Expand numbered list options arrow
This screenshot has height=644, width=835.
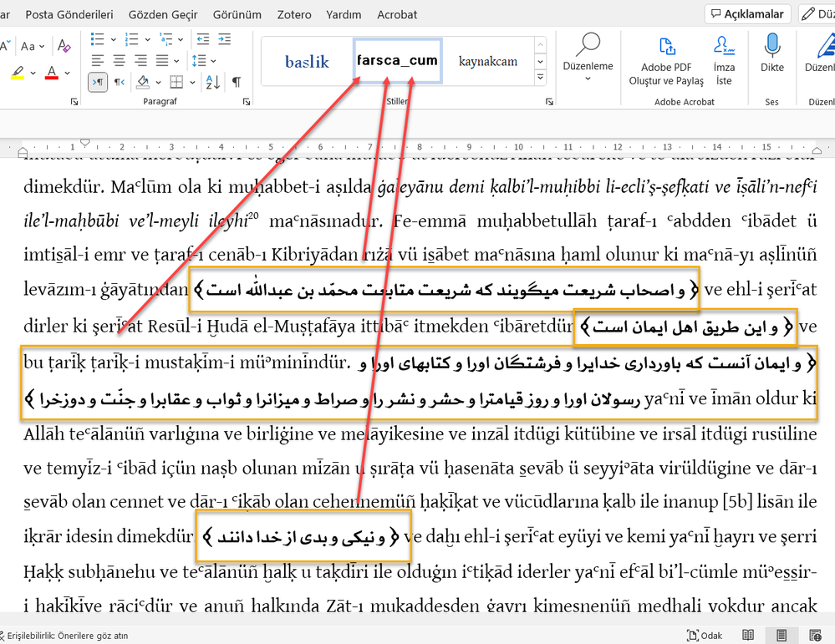[147, 39]
